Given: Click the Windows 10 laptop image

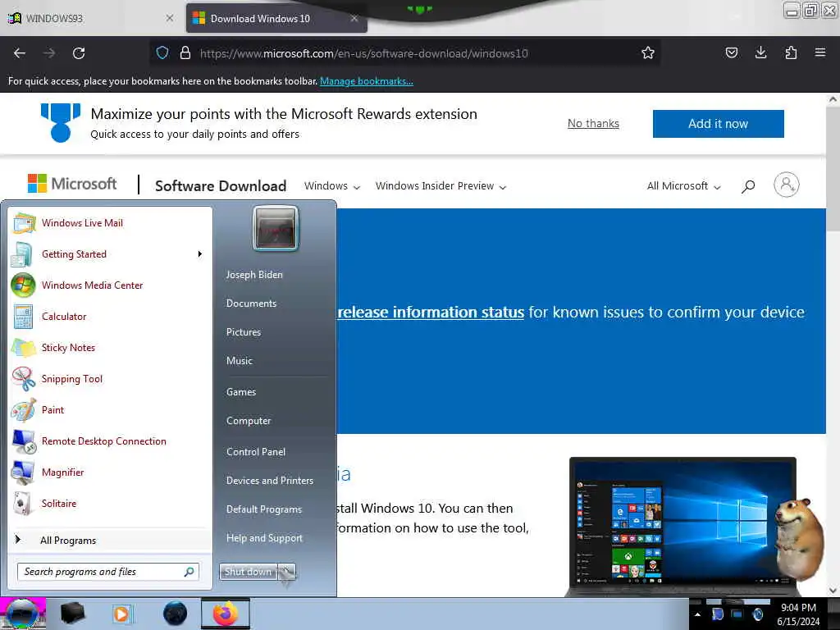Looking at the screenshot, I should click(x=683, y=527).
